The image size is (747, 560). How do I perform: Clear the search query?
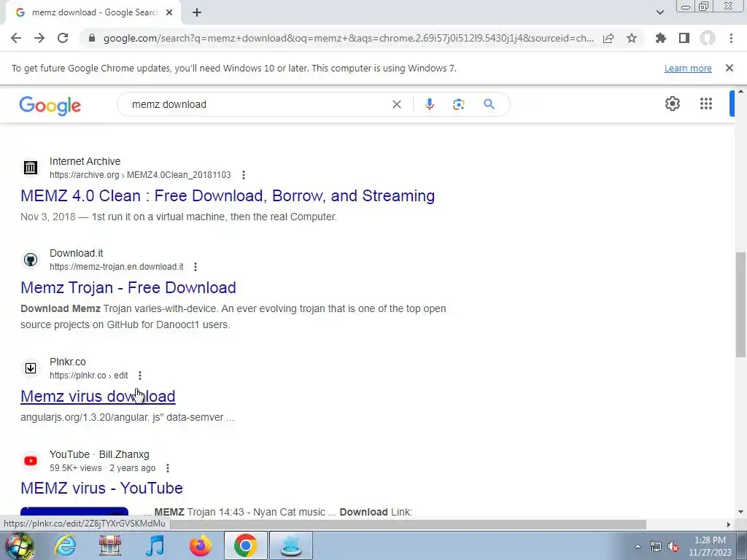(396, 104)
